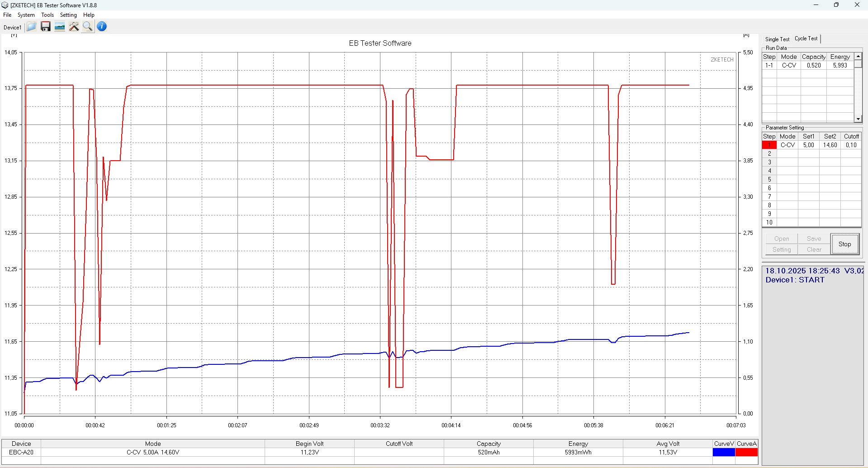Viewport: 868px width, 468px height.
Task: Open the Tools menu
Action: click(x=47, y=15)
